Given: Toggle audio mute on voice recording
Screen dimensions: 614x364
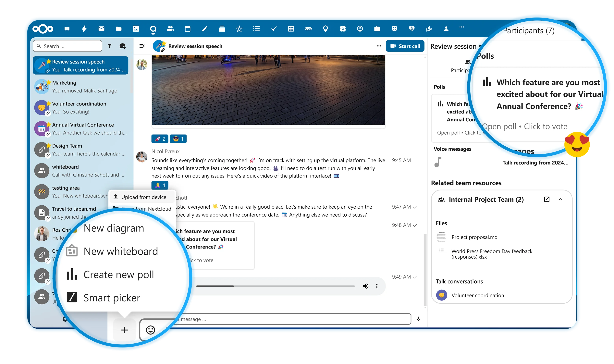Looking at the screenshot, I should pyautogui.click(x=365, y=286).
